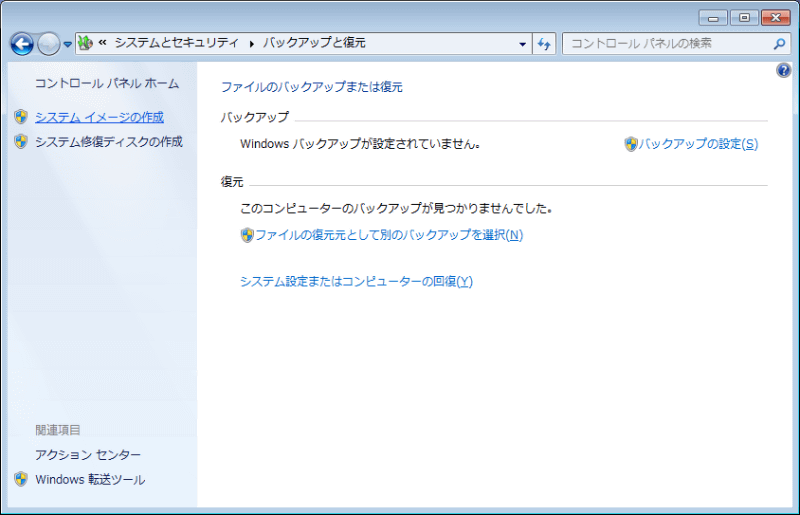Click the greyed forward navigation arrow

tap(49, 44)
